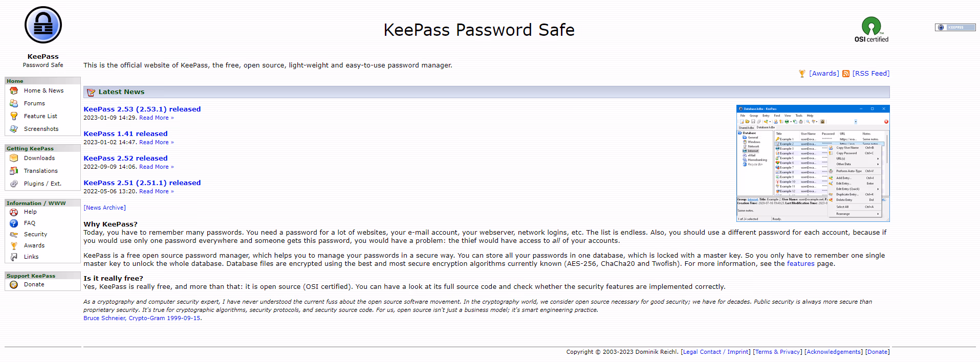Open the News Archive link
The height and width of the screenshot is (362, 980).
point(104,208)
